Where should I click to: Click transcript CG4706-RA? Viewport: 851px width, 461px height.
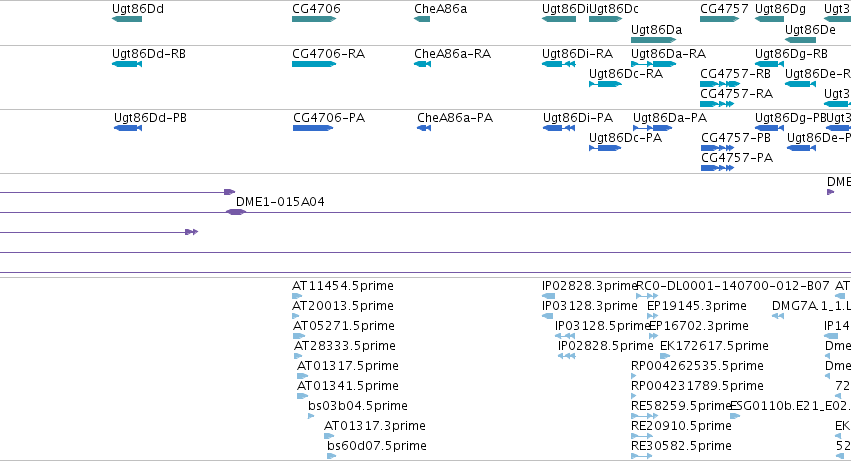pyautogui.click(x=314, y=64)
